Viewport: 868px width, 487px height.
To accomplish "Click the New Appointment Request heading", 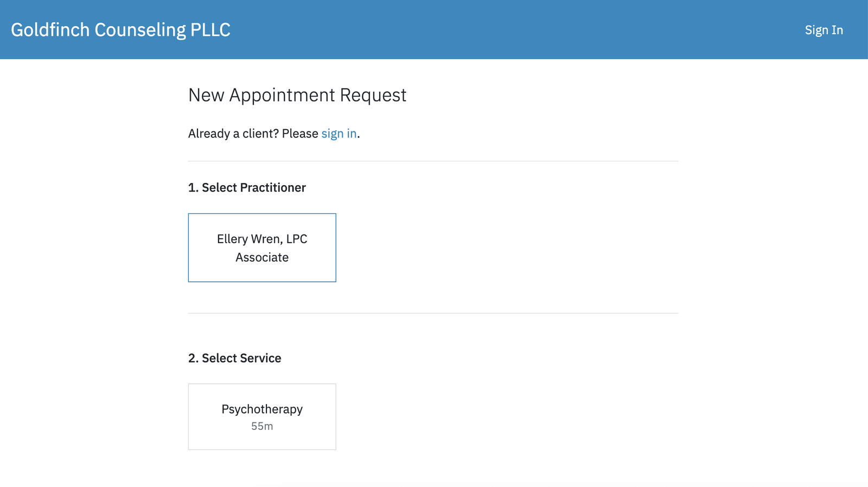I will pyautogui.click(x=297, y=95).
